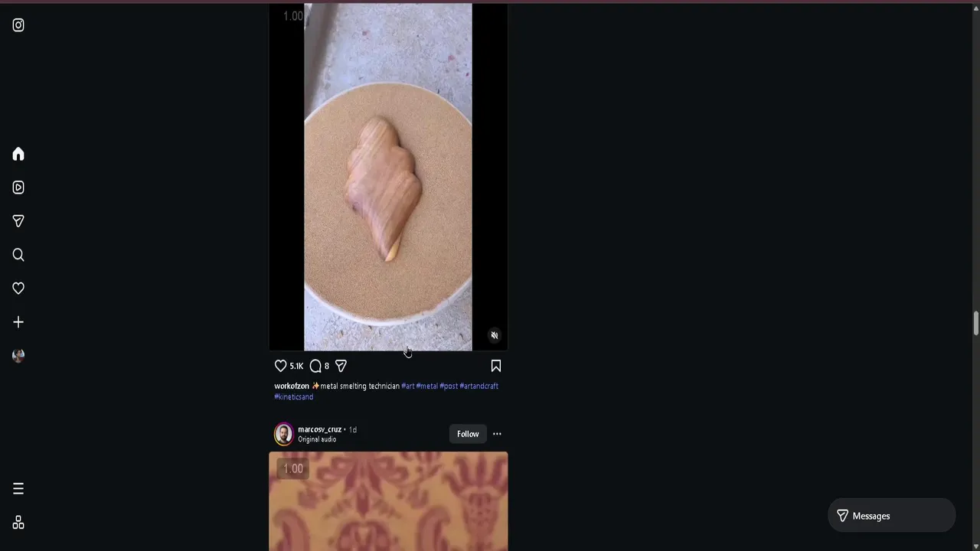The image size is (980, 551).
Task: Save the workofzon post with bookmark
Action: click(495, 366)
